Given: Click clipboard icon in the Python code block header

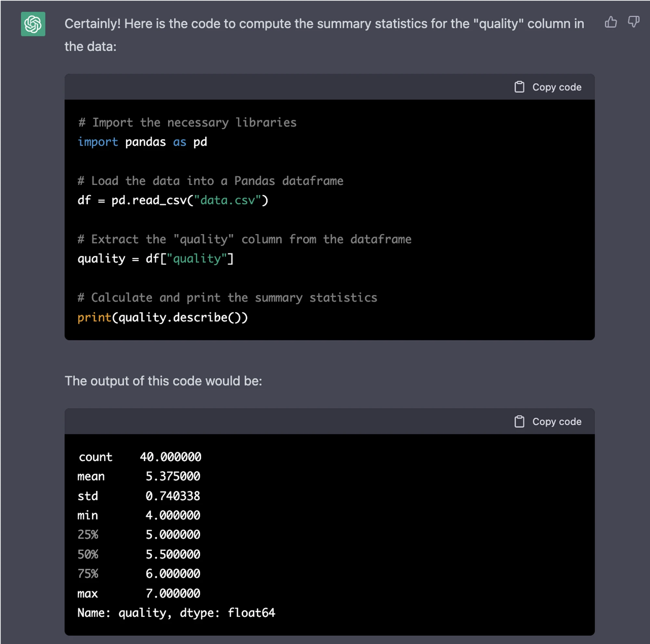Looking at the screenshot, I should click(x=519, y=87).
